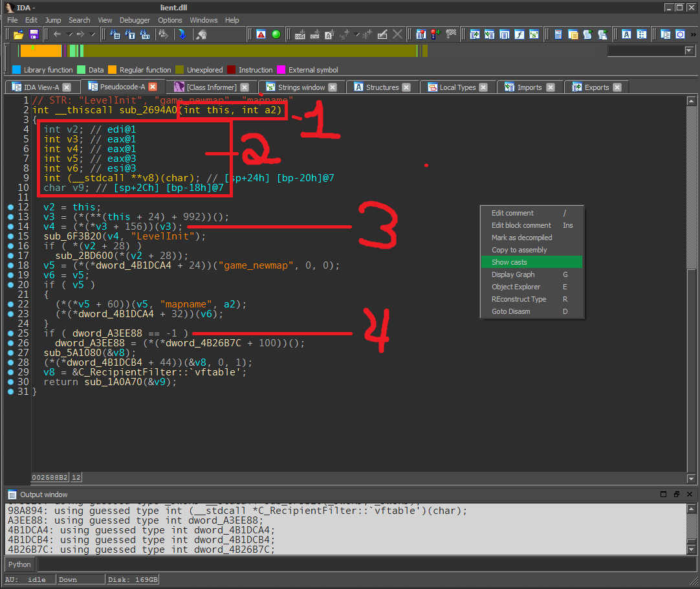The height and width of the screenshot is (589, 700).
Task: Open the calculator icon in the toolbar
Action: pyautogui.click(x=558, y=34)
